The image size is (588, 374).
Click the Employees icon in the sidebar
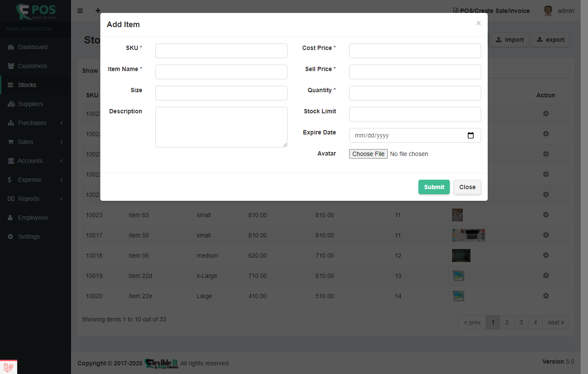point(9,217)
